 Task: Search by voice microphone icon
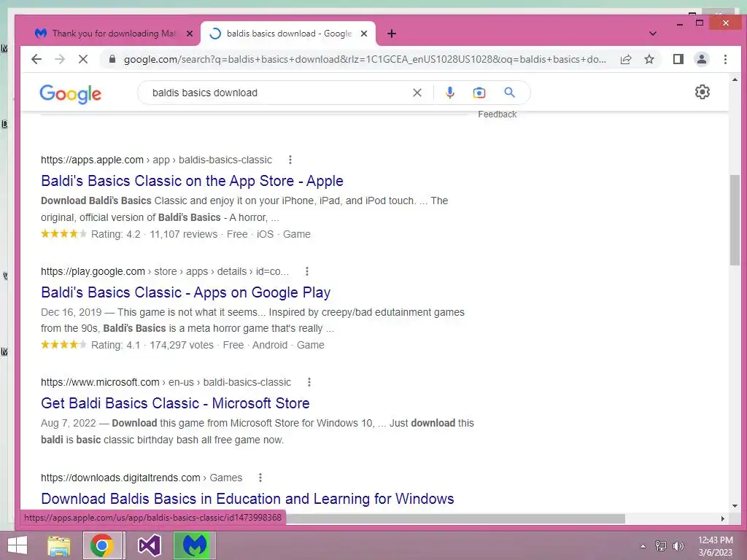[449, 93]
